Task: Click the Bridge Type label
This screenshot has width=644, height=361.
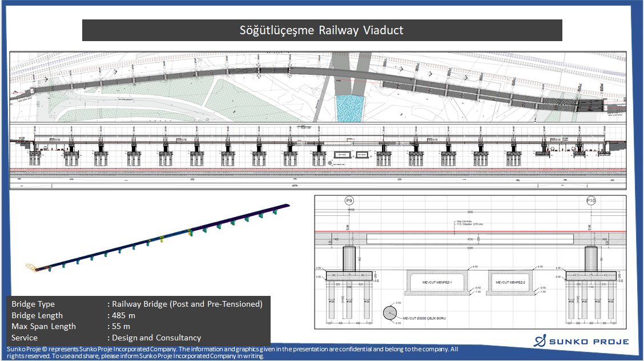Action: click(33, 304)
